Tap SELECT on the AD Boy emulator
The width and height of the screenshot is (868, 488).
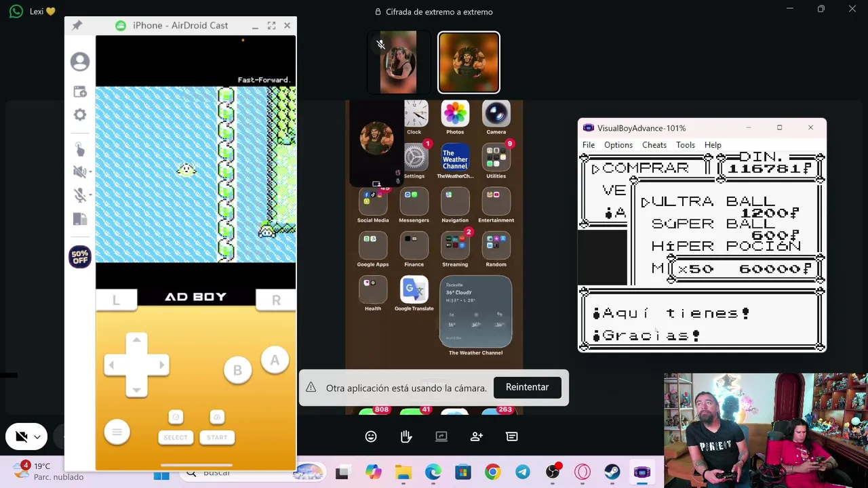tap(176, 437)
